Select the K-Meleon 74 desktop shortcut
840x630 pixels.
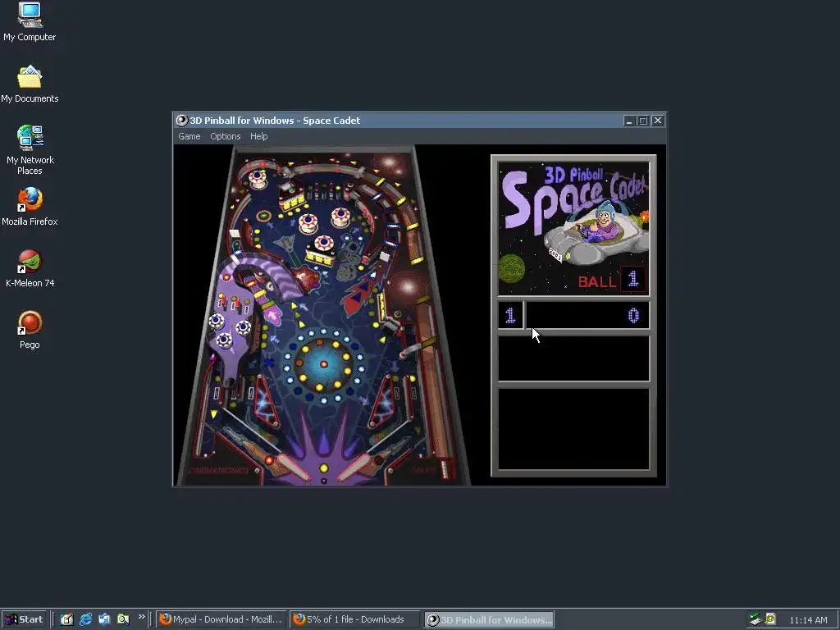[x=30, y=269]
